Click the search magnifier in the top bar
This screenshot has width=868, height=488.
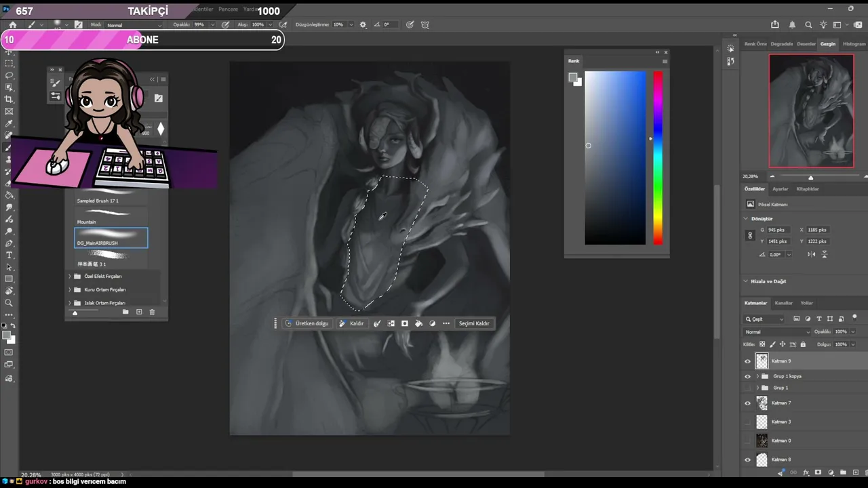(808, 24)
